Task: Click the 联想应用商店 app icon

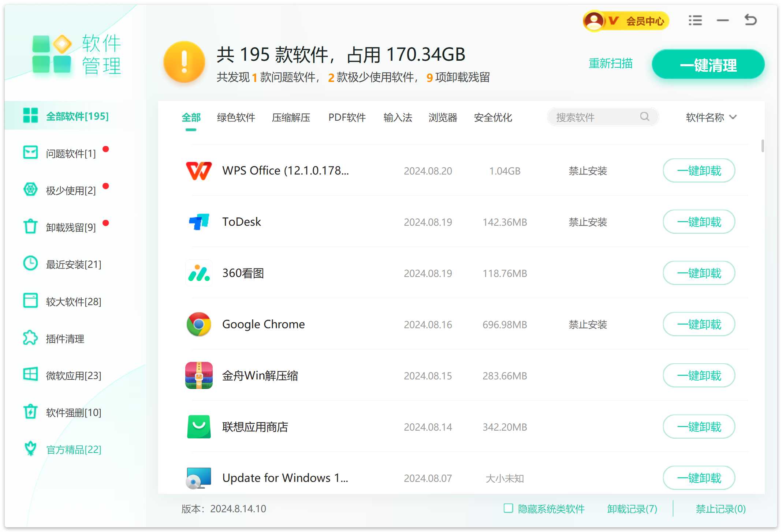Action: [199, 427]
